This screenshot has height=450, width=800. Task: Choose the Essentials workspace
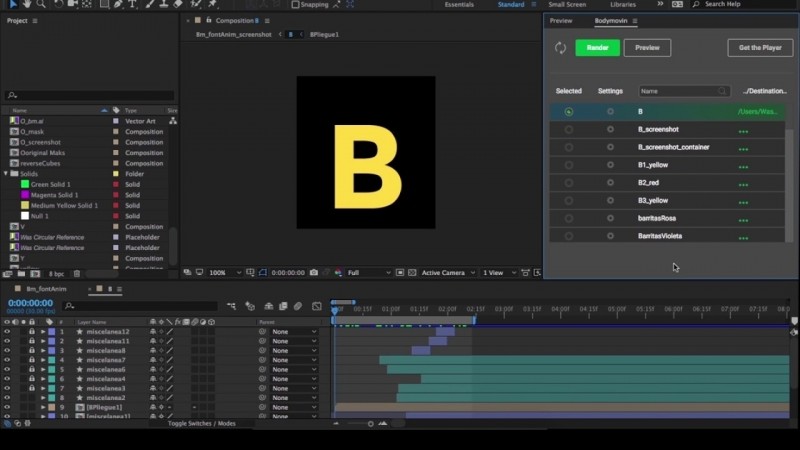point(459,5)
